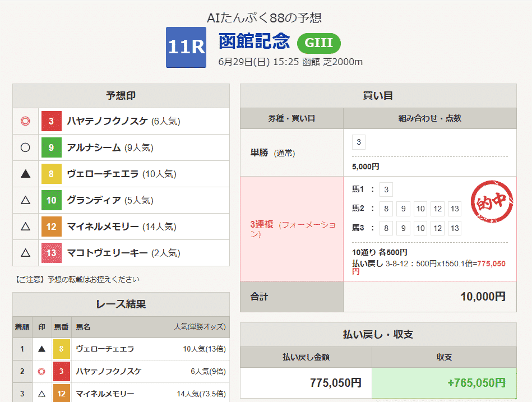Select horse name ハヤテノフクノスケ in 予想印 list
Viewport: 532px width, 402px height.
click(108, 121)
